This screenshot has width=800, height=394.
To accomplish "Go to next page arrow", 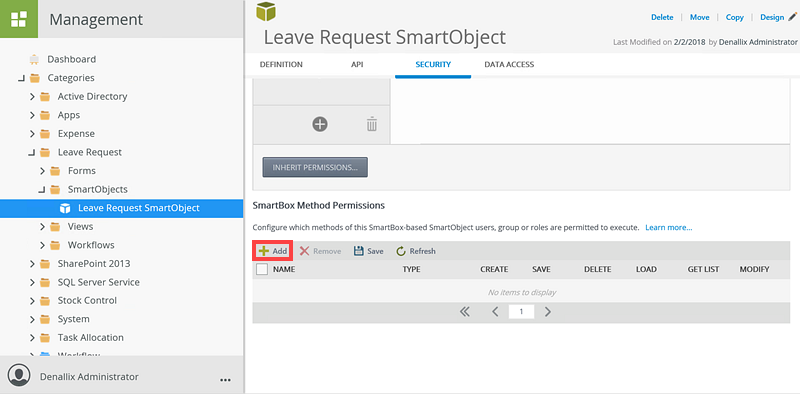I will 548,311.
